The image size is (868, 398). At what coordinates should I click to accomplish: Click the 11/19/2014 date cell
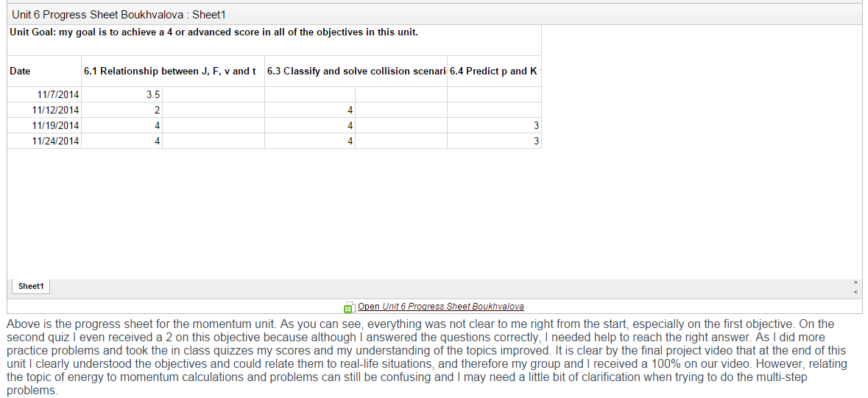(x=44, y=126)
